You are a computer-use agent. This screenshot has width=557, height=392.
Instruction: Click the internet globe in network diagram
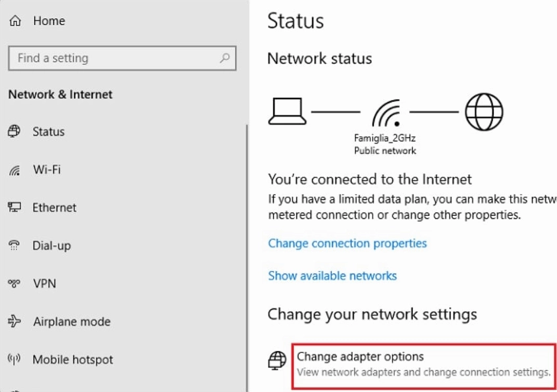(x=484, y=112)
